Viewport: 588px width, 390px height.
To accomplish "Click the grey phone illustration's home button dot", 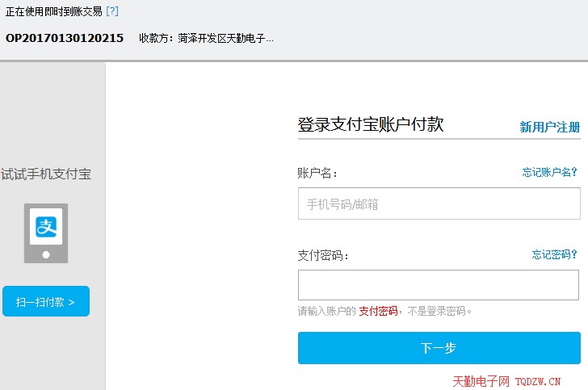I will click(x=46, y=254).
